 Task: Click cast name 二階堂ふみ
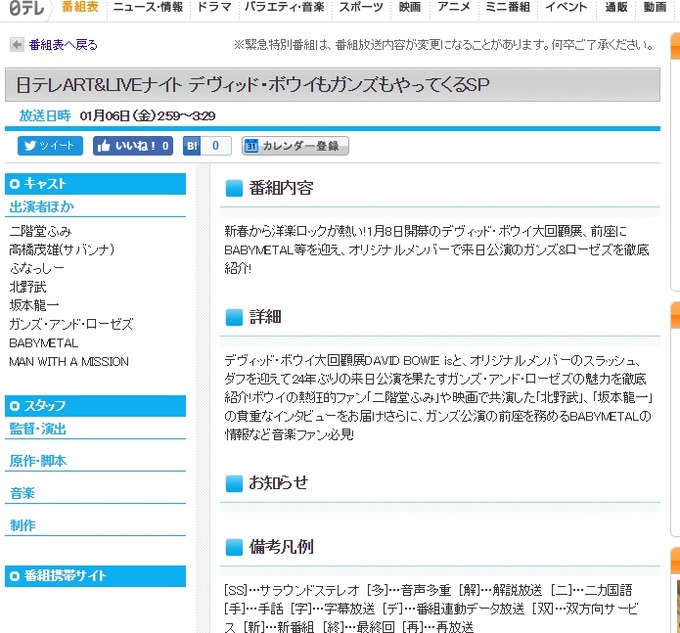pos(40,231)
